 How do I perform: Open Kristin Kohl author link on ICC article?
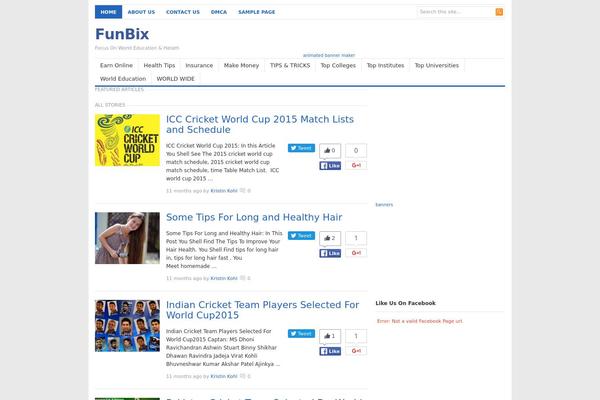point(224,191)
